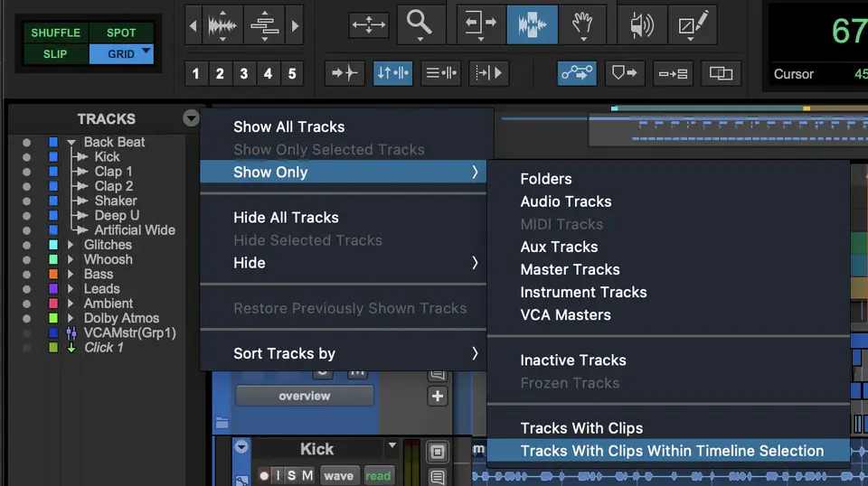Expand the Leads folder

[x=71, y=288]
